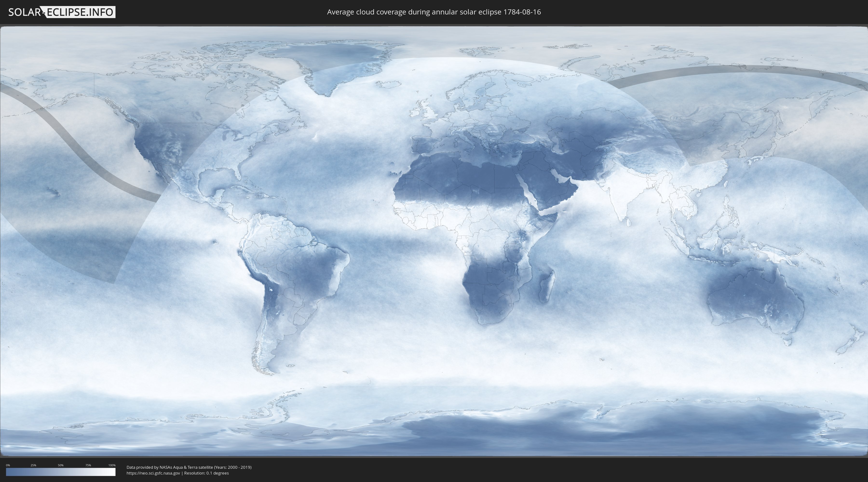Click the cloud coverage color scale bar
The width and height of the screenshot is (868, 482).
point(61,472)
